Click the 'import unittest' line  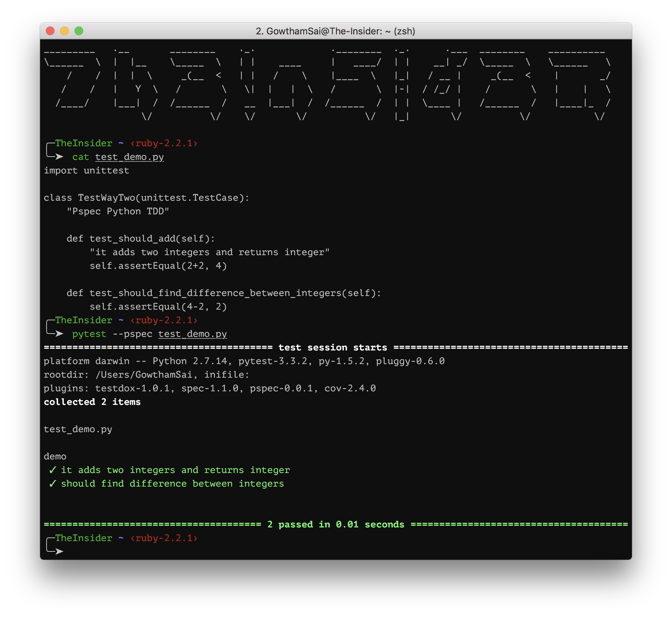(86, 171)
